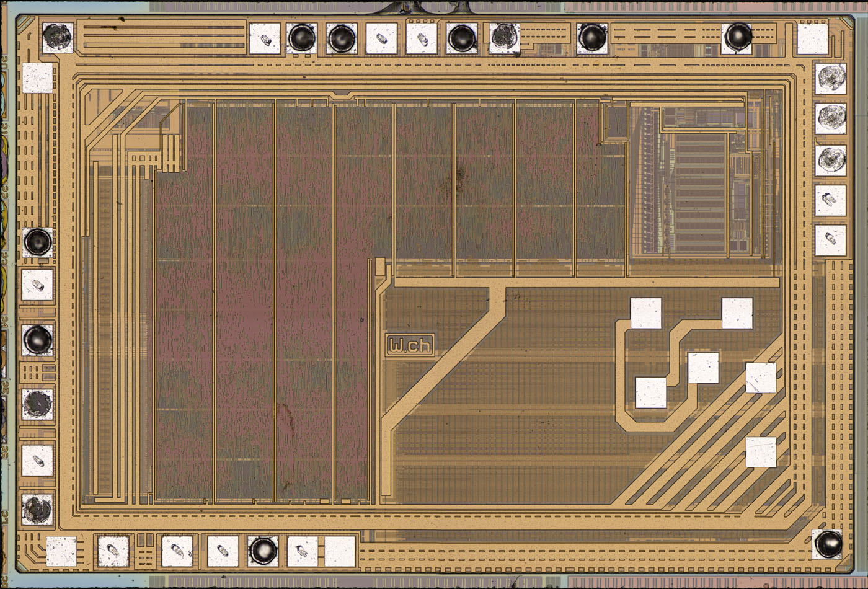
Task: Select the upper-right internal test pad
Action: coord(737,313)
